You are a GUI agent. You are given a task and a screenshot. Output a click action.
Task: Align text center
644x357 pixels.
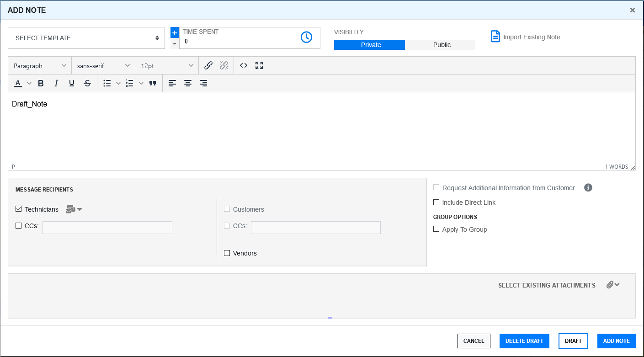tap(188, 83)
